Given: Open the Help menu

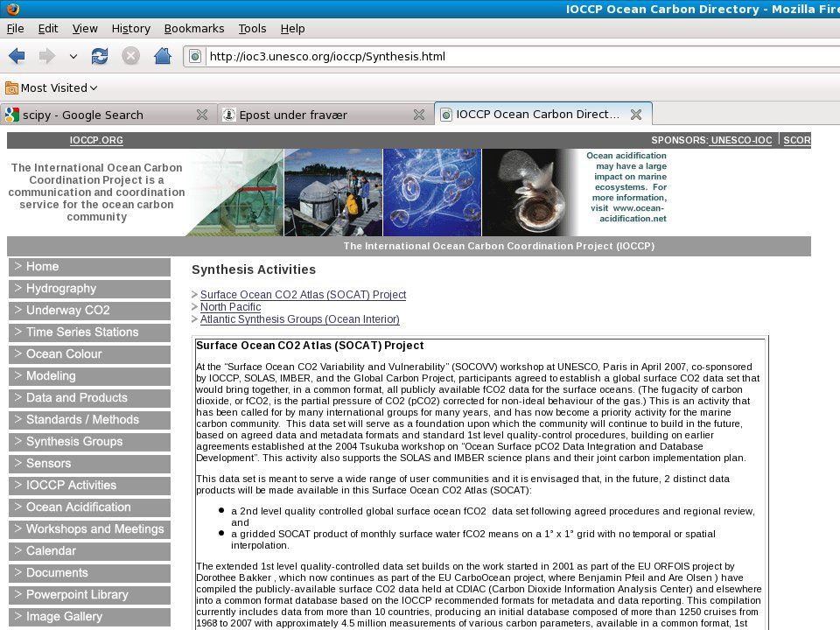Looking at the screenshot, I should pos(292,28).
